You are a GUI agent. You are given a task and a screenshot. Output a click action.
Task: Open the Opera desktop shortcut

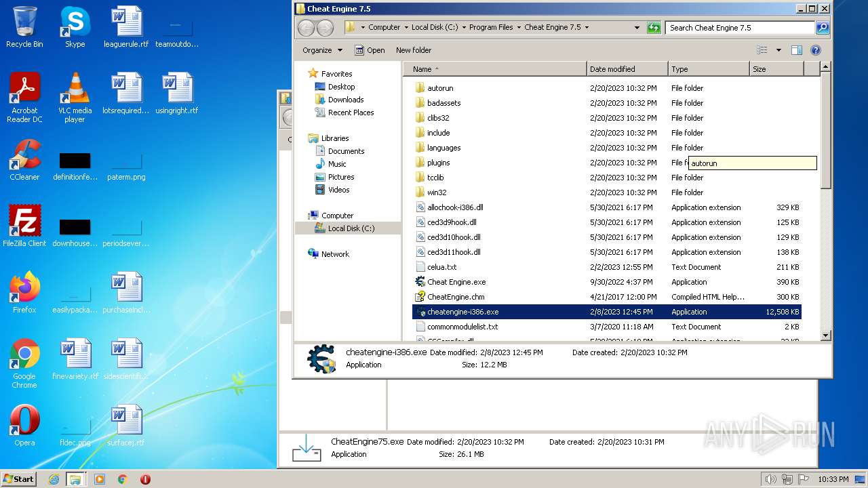click(x=24, y=426)
